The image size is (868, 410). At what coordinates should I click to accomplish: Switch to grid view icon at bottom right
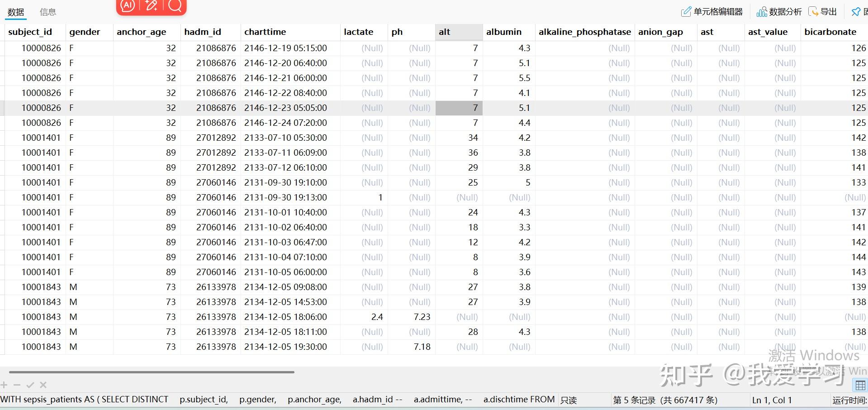tap(860, 386)
